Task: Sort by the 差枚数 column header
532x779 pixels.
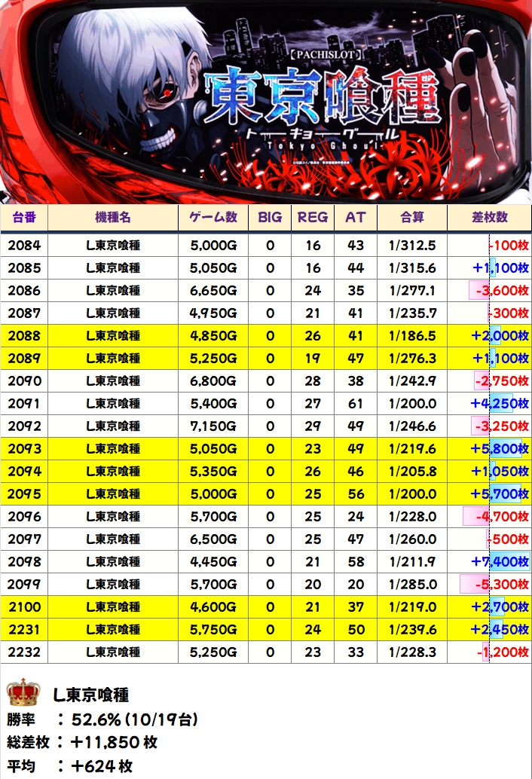Action: pyautogui.click(x=489, y=217)
